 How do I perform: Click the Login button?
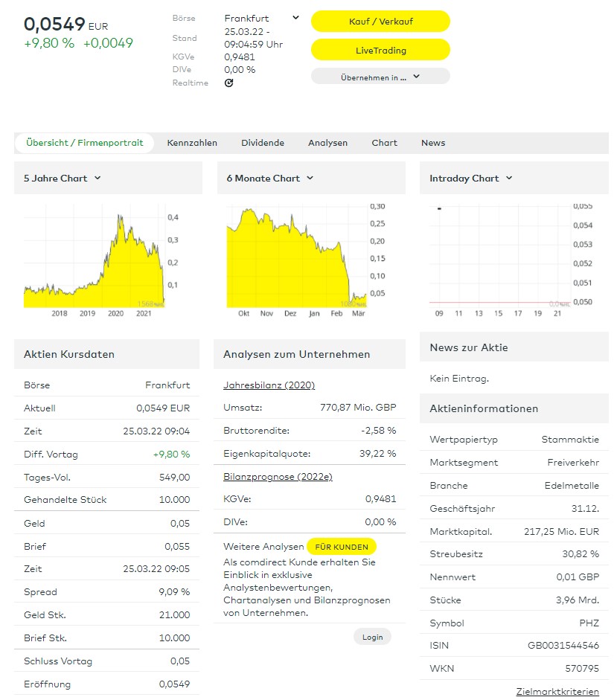[372, 637]
